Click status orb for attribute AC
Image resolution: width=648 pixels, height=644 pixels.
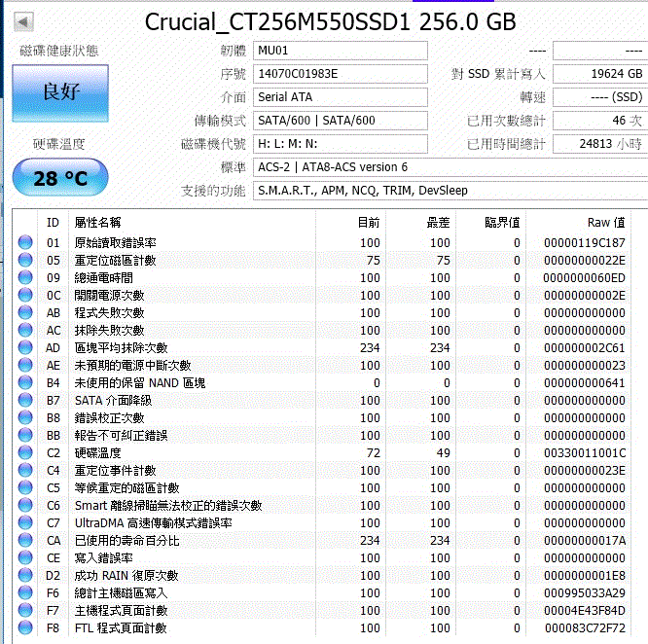[x=25, y=330]
